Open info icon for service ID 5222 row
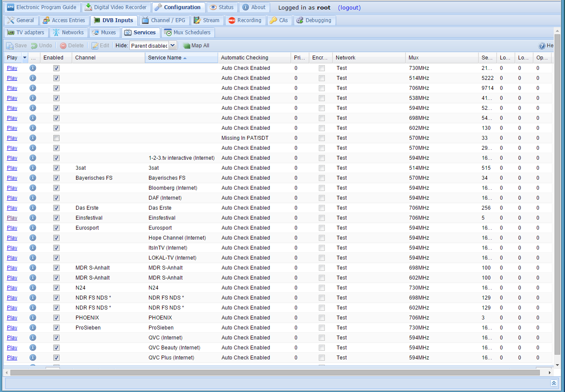Viewport: 565px width, 392px height. point(33,78)
